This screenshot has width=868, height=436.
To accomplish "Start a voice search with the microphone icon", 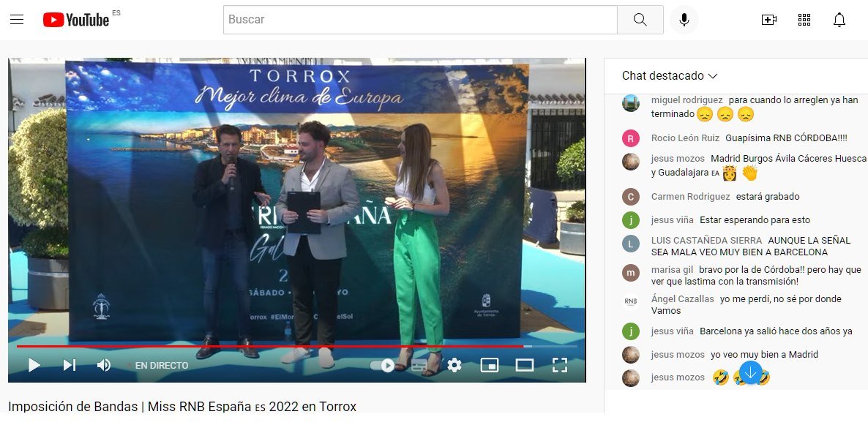I will click(684, 19).
